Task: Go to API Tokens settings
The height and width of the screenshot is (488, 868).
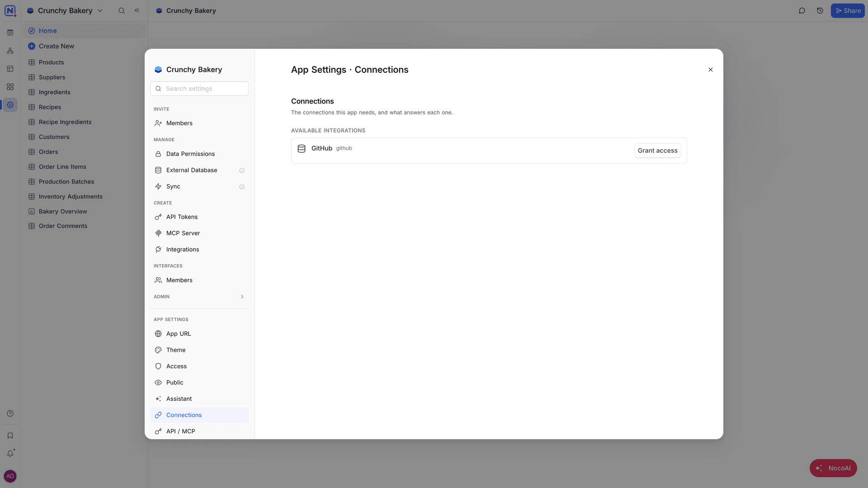Action: pyautogui.click(x=199, y=217)
